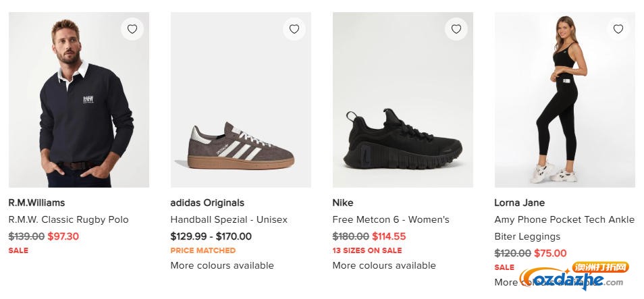This screenshot has width=644, height=299.
Task: Click the Nike brand name
Action: click(x=343, y=202)
